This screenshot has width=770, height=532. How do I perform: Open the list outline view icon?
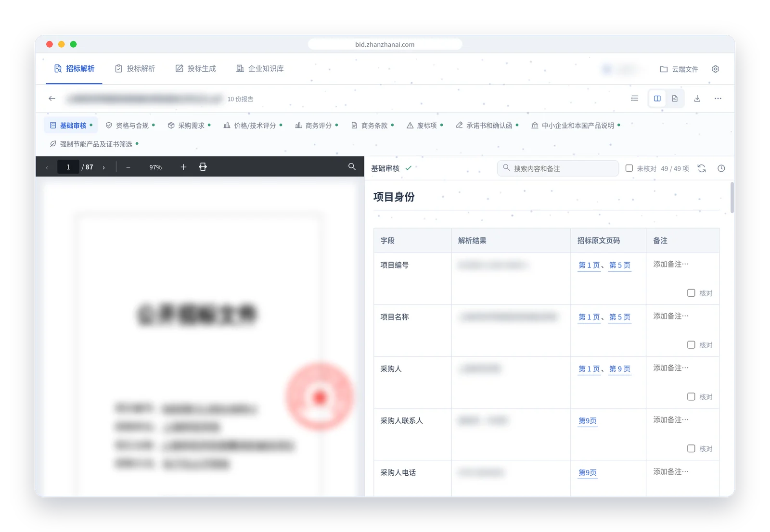[x=635, y=99]
